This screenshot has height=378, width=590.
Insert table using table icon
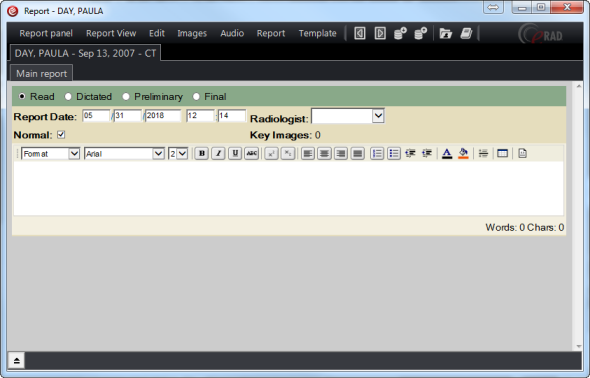(502, 153)
